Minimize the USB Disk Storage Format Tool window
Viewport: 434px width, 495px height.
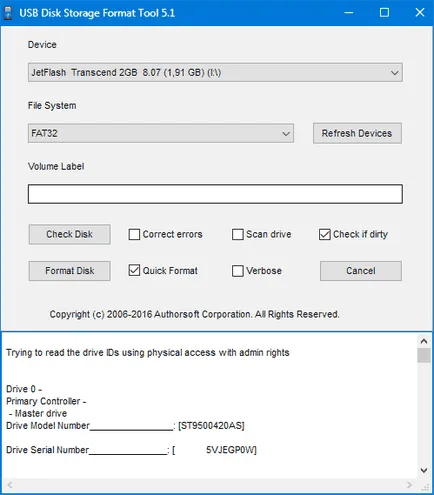349,13
